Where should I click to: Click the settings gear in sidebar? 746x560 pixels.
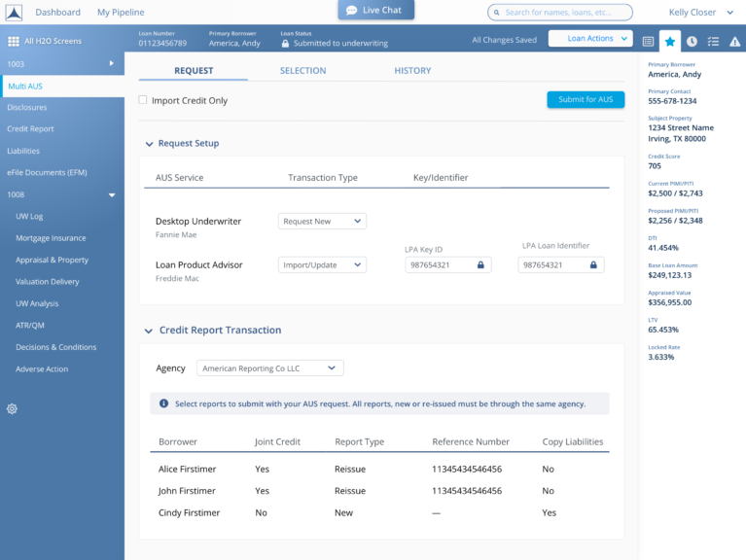[12, 408]
